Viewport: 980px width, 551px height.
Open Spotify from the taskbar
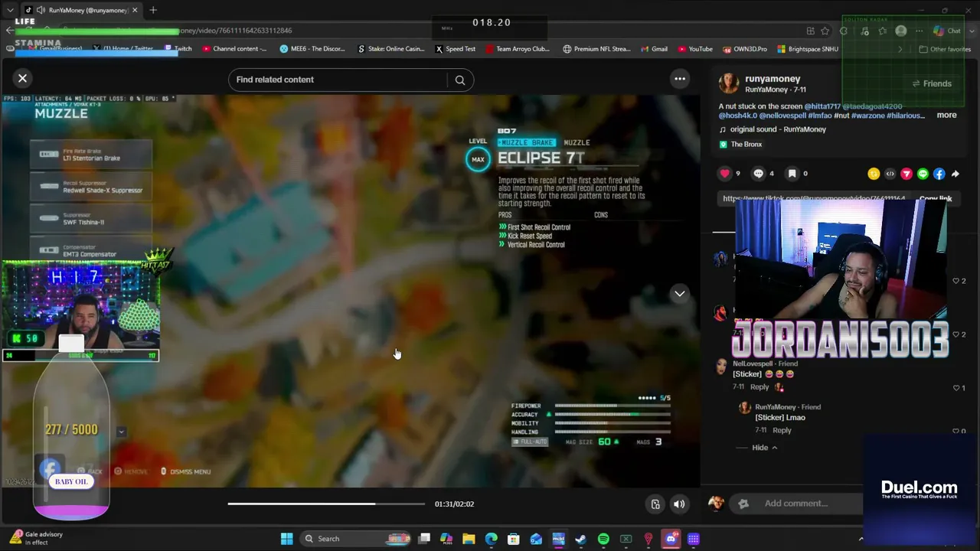click(x=603, y=539)
